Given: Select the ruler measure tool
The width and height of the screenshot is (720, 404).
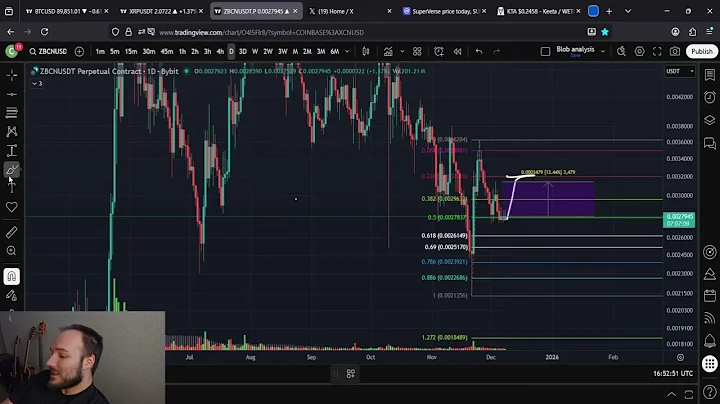Looking at the screenshot, I should [12, 232].
